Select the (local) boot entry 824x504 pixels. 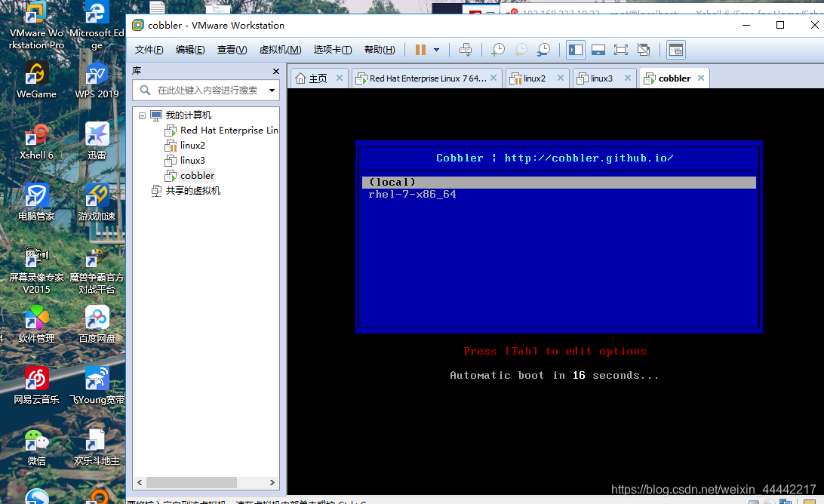pos(558,183)
